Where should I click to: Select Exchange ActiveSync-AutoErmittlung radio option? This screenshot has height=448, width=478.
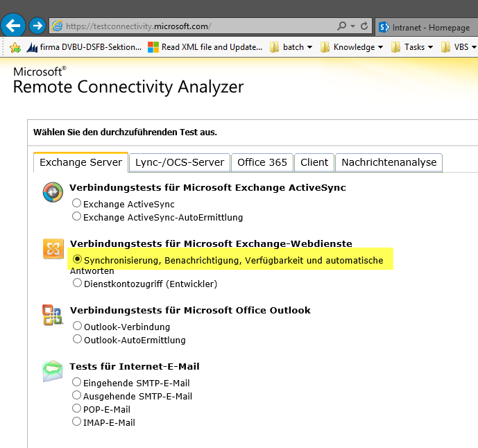[76, 216]
